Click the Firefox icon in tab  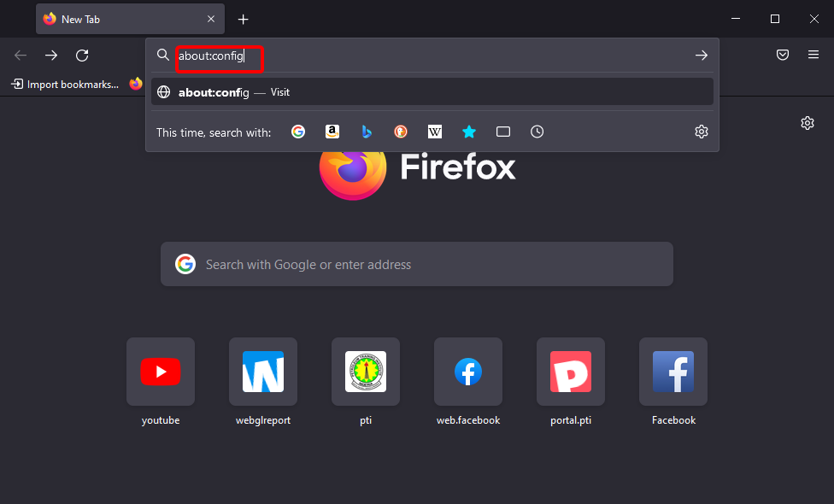50,19
